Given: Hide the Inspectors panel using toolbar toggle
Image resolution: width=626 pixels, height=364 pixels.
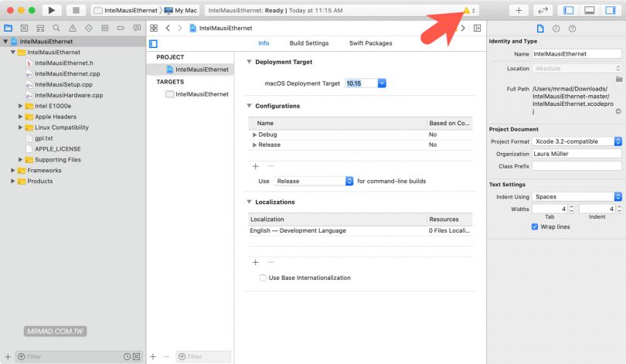Looking at the screenshot, I should tap(611, 10).
